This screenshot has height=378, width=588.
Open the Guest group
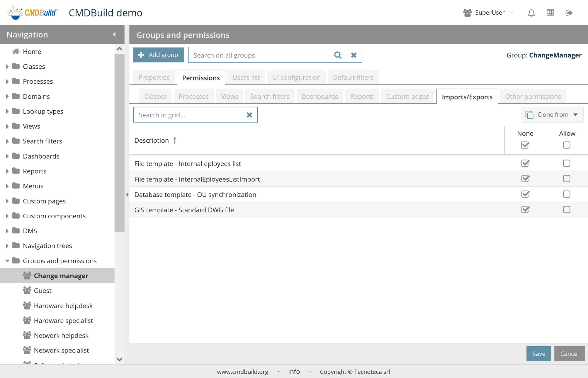point(43,291)
